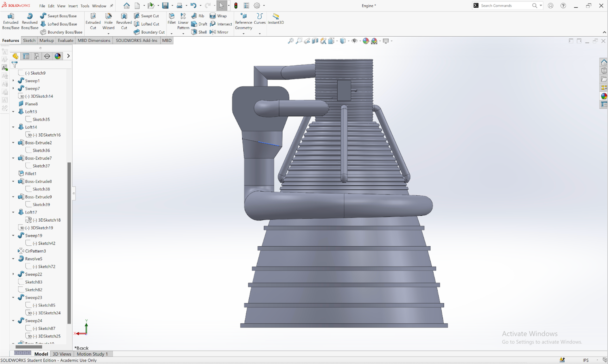Select the Extruded Cut tool
Screen dimensions: 608x364
tap(93, 21)
